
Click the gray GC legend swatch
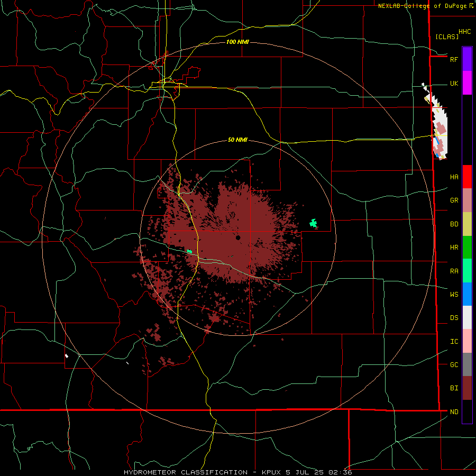click(467, 364)
